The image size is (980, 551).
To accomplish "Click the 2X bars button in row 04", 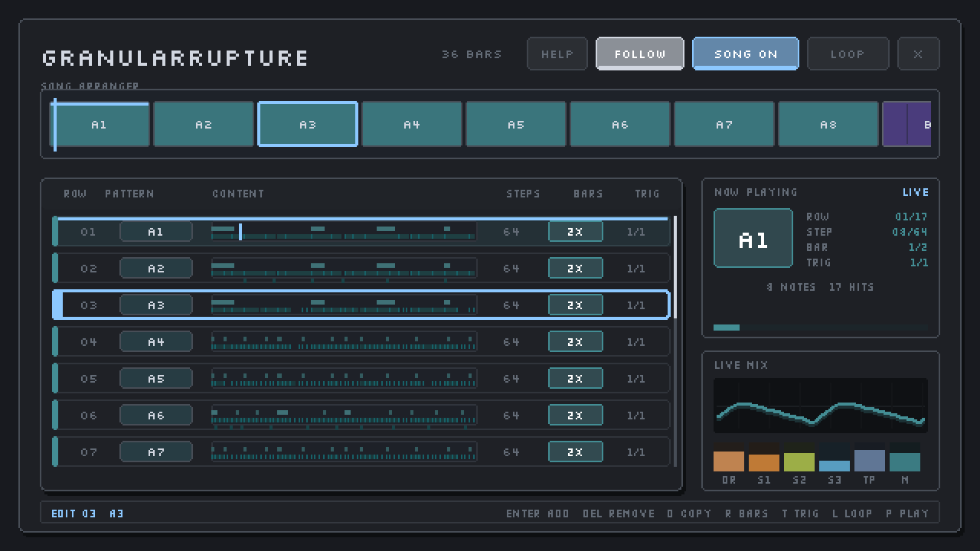I will point(576,342).
